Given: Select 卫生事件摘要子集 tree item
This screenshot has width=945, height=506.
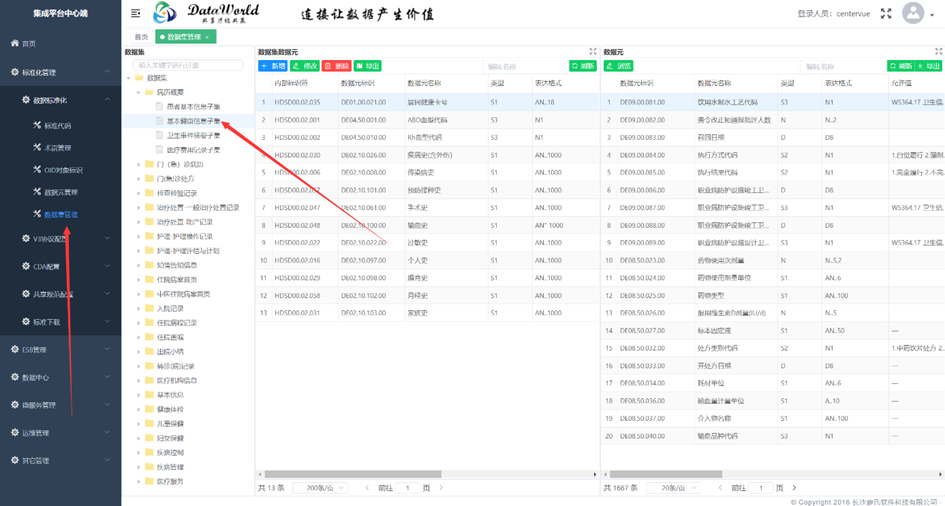Looking at the screenshot, I should coord(193,136).
